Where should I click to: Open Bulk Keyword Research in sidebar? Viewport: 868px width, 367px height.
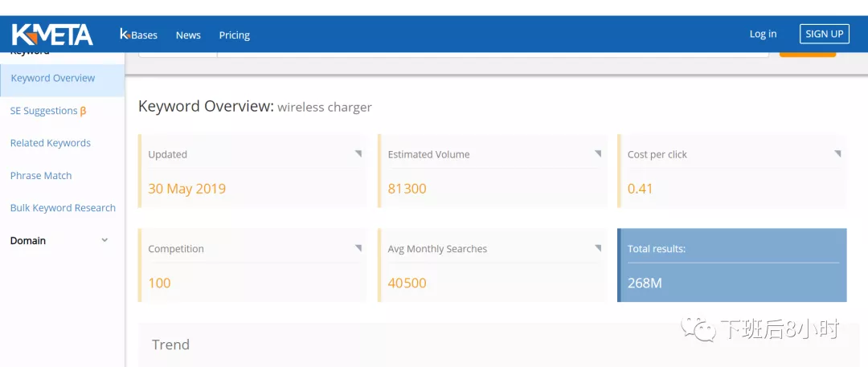coord(63,208)
